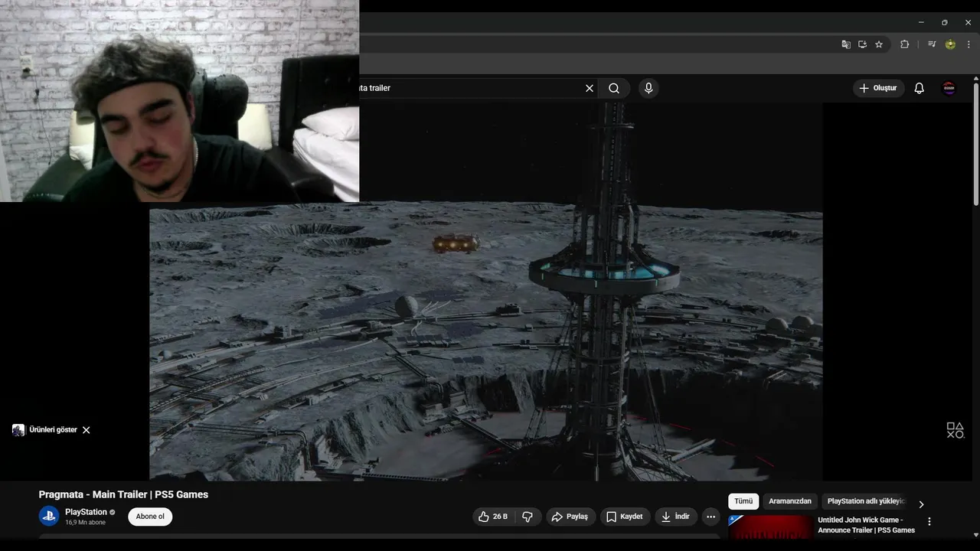Open Chrome's three-dot menu

coord(969,44)
